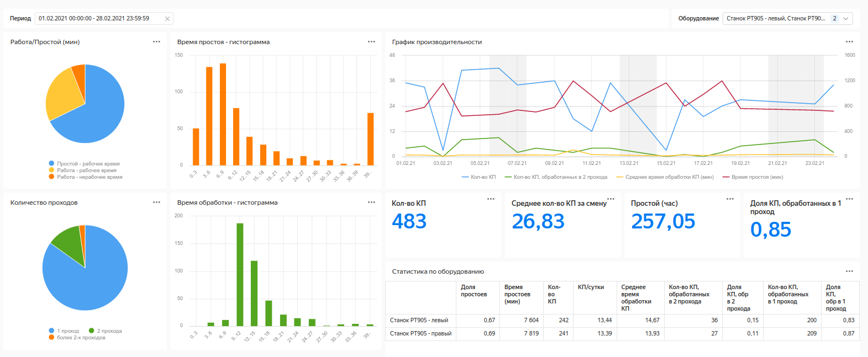
Task: Click the Период date range input field
Action: pos(99,19)
